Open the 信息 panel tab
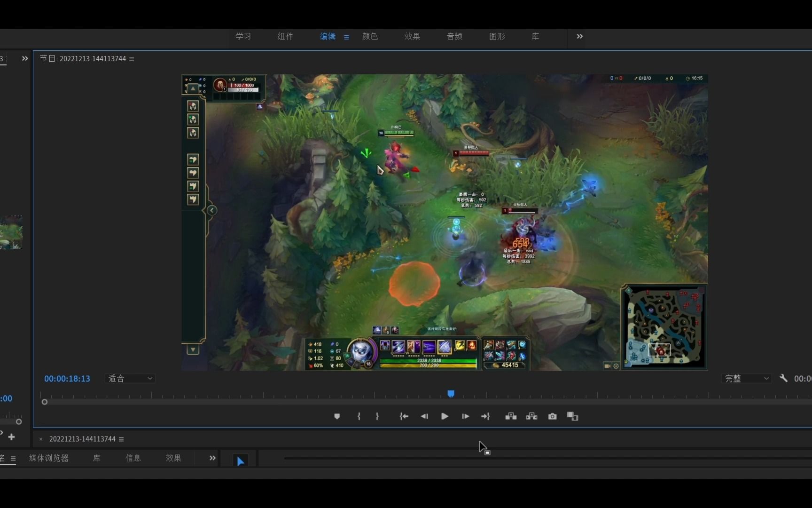 (133, 458)
